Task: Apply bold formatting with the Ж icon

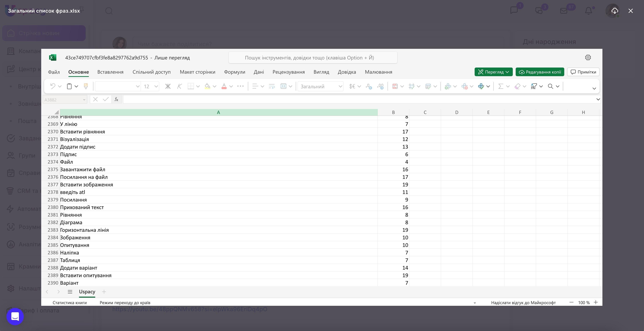Action: 168,86
